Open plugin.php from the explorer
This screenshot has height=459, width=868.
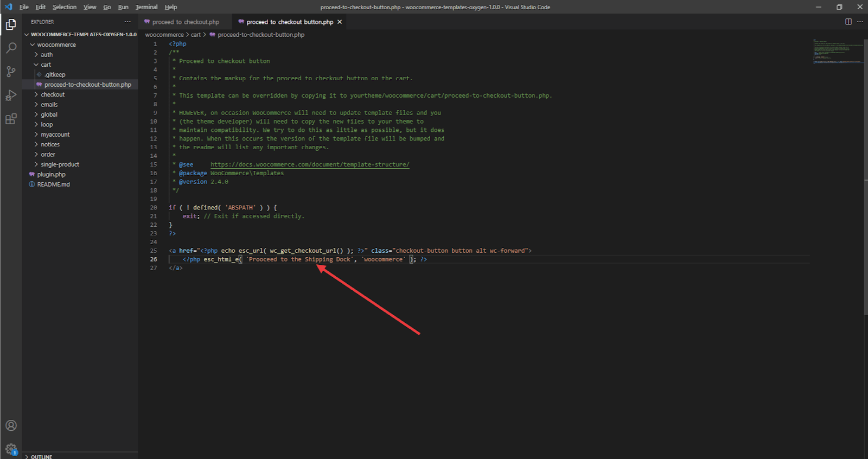tap(52, 175)
